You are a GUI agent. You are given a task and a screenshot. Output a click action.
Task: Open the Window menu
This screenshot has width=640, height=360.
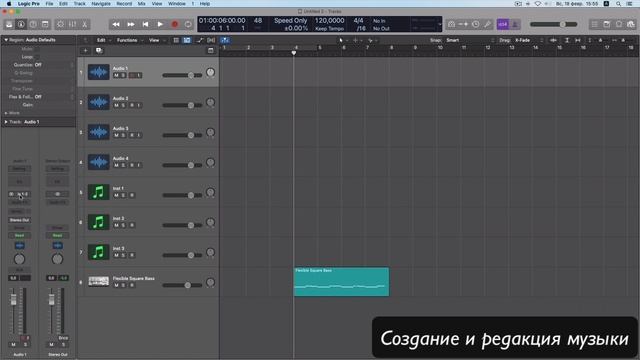177,4
